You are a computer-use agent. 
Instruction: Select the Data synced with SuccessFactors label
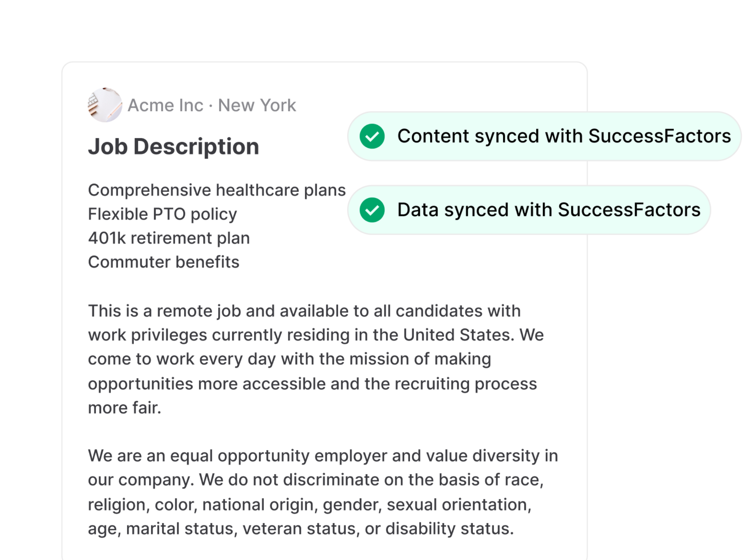click(549, 210)
